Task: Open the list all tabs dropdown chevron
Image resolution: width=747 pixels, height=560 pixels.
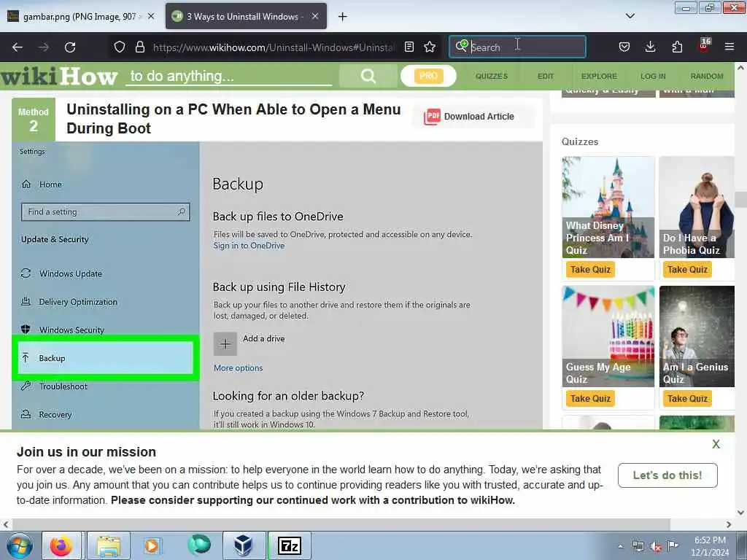Action: click(x=630, y=16)
